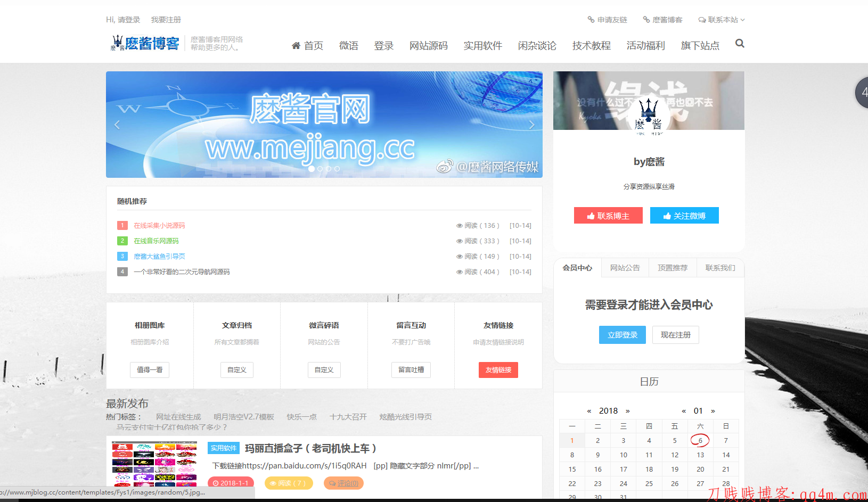868x502 pixels.
Task: Open the search magnifier icon in header
Action: click(740, 44)
